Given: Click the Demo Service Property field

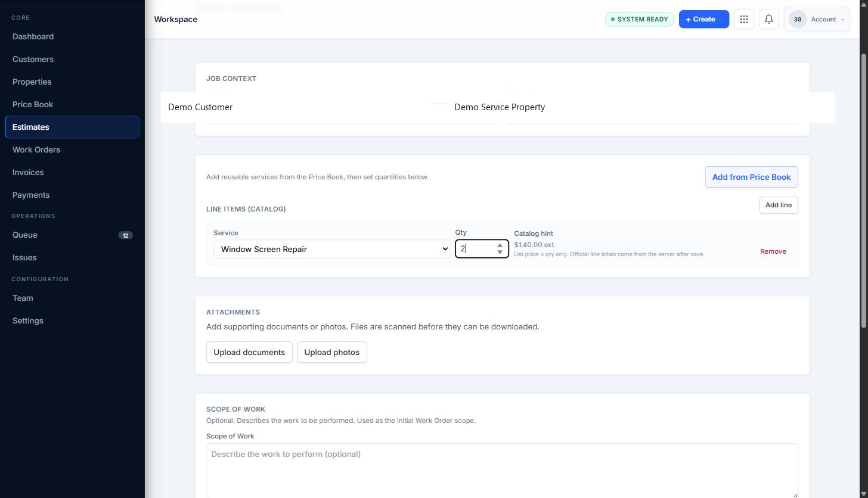Looking at the screenshot, I should 641,107.
